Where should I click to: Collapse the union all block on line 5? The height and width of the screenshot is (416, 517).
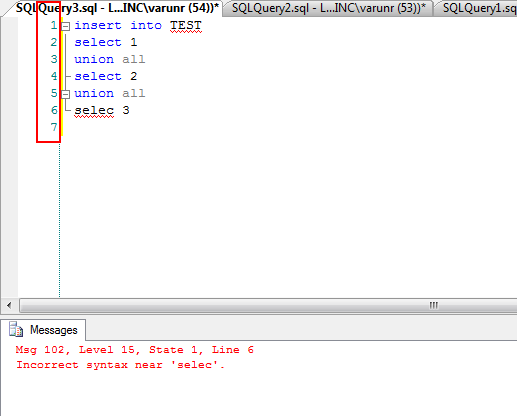66,94
